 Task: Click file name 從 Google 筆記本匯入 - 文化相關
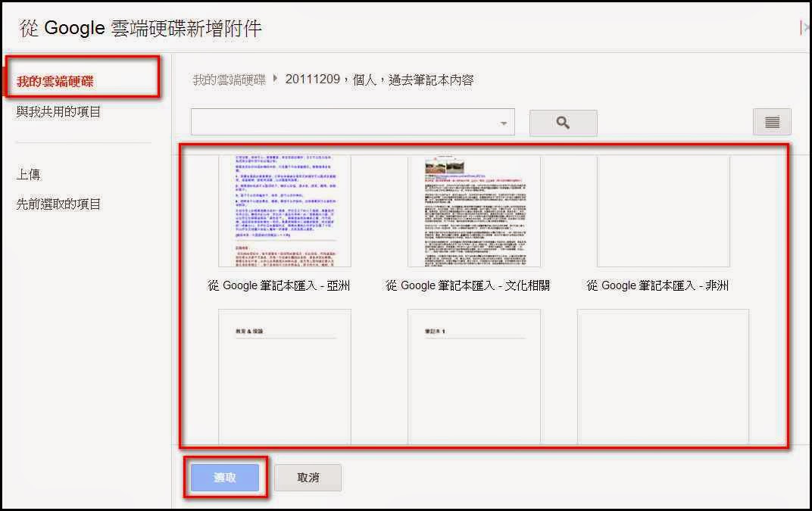coord(467,285)
